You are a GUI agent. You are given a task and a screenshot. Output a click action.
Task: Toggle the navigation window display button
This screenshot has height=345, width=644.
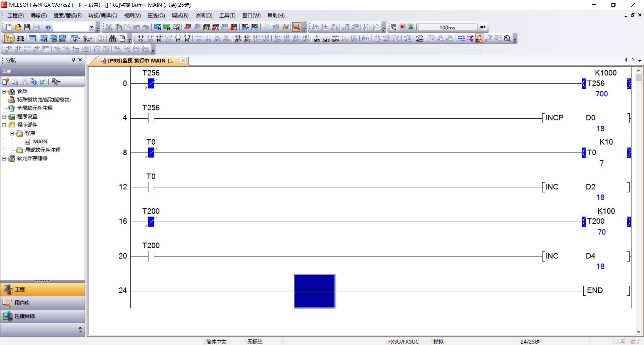point(9,39)
